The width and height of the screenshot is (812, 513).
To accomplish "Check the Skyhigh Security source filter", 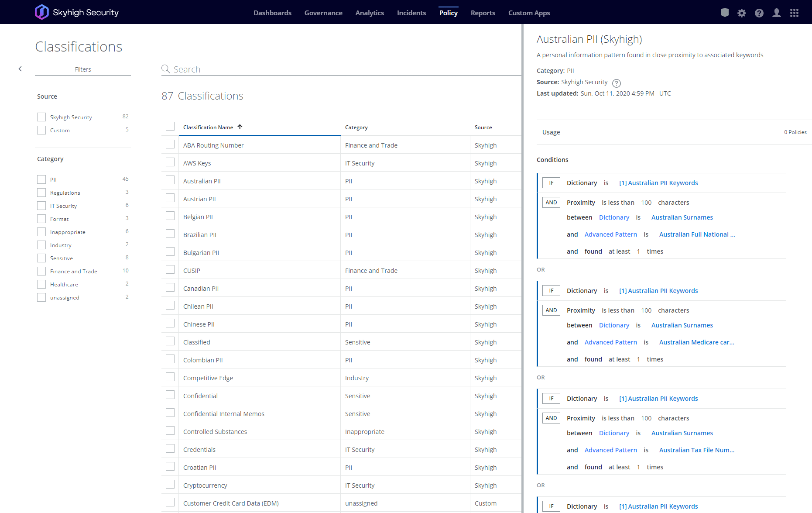I will (41, 117).
